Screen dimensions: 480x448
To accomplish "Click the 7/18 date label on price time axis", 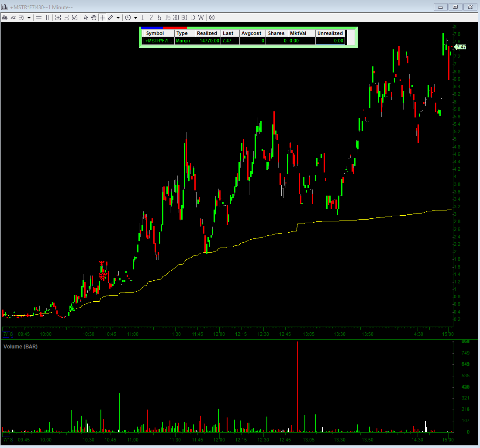I will point(8,334).
